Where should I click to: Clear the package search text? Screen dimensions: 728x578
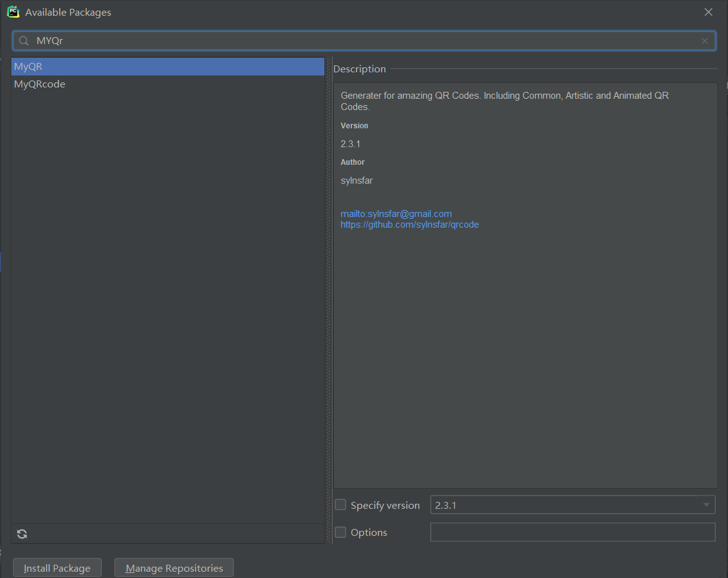click(x=704, y=41)
